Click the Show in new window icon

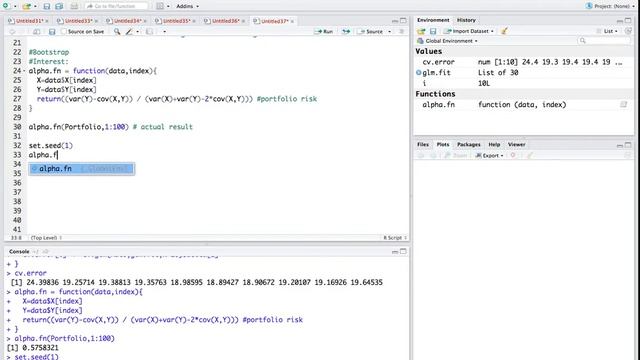click(37, 31)
